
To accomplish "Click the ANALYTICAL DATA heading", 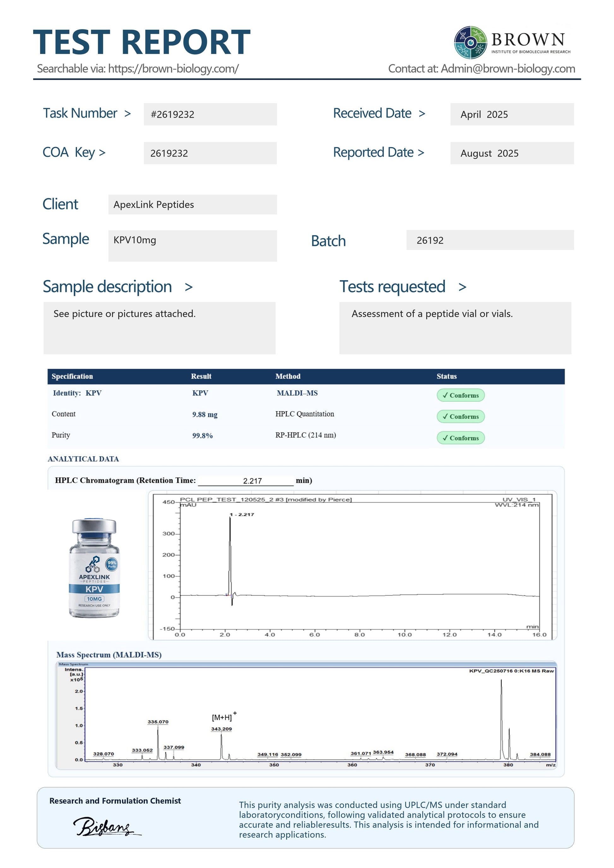I will (83, 459).
